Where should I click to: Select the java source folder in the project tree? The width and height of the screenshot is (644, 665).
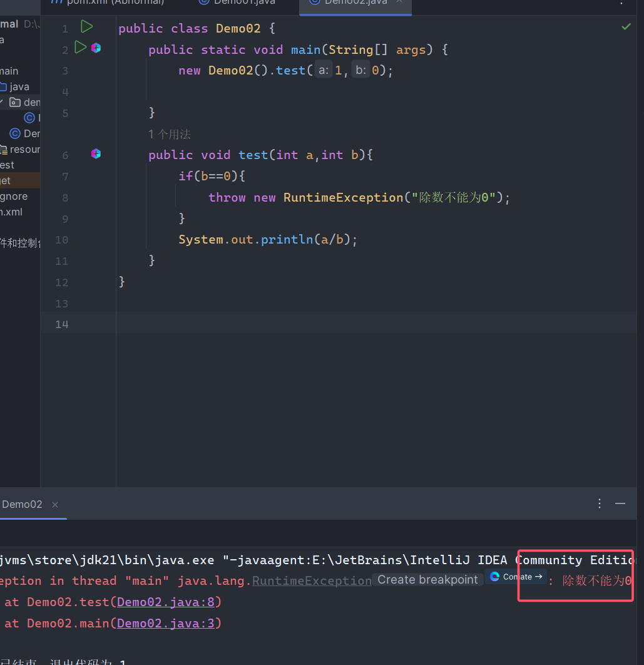coord(19,87)
